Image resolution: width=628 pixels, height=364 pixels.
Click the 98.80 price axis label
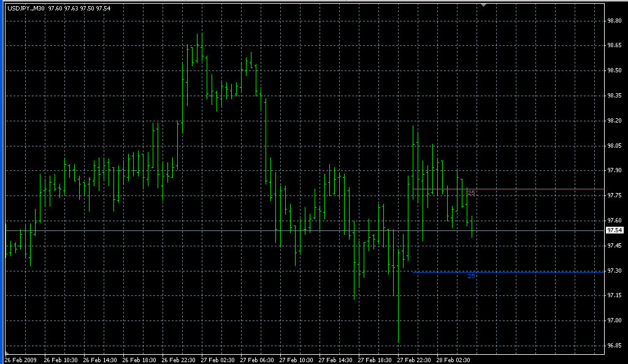click(x=615, y=20)
